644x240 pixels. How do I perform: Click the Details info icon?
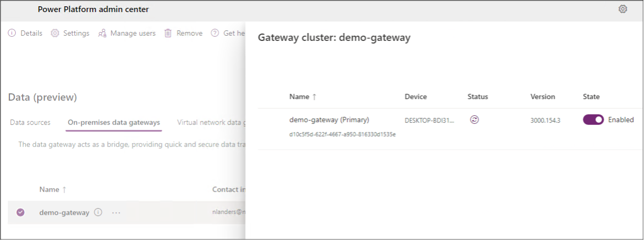(12, 33)
